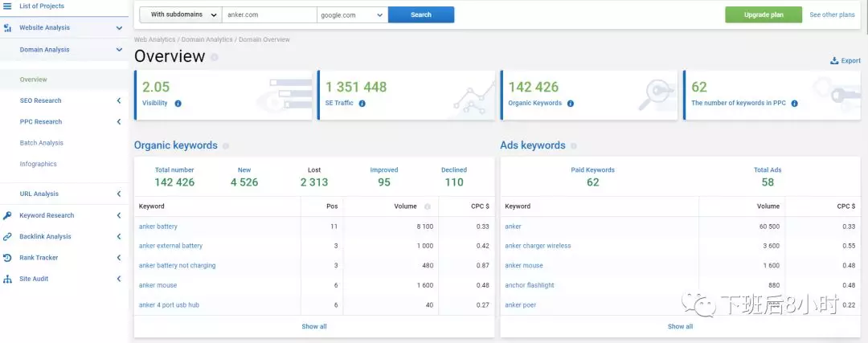Click the blue Search button

(420, 14)
